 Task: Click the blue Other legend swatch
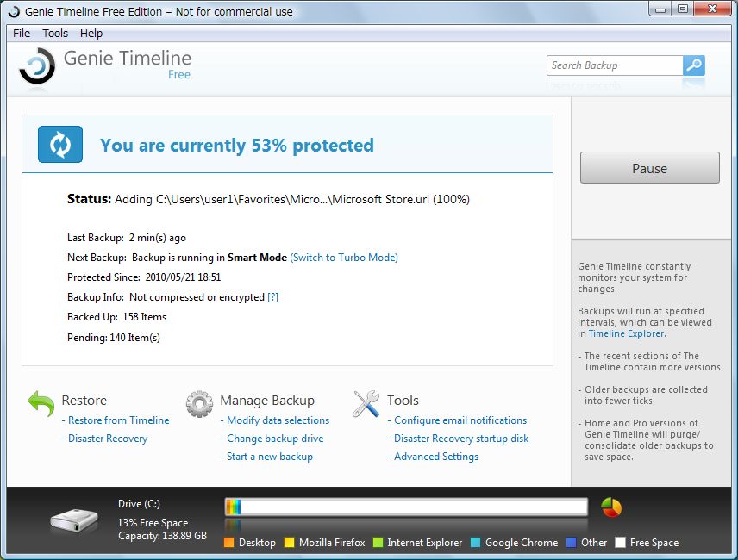click(572, 543)
